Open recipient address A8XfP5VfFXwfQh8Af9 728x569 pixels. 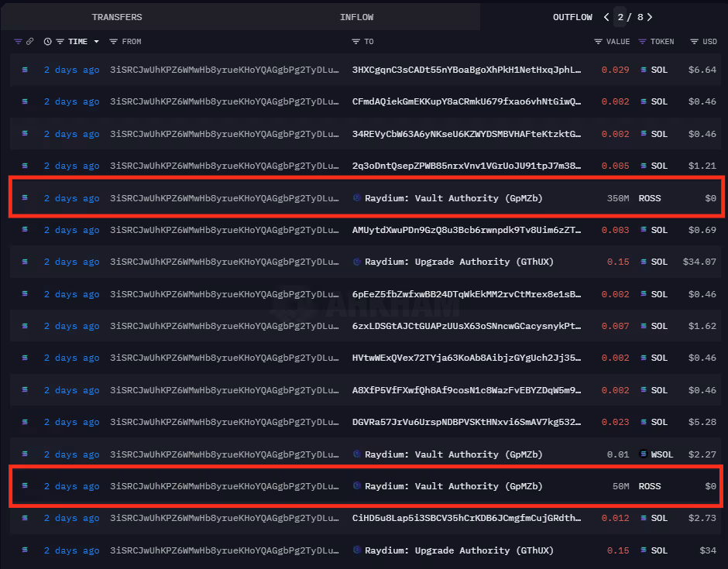(x=466, y=390)
